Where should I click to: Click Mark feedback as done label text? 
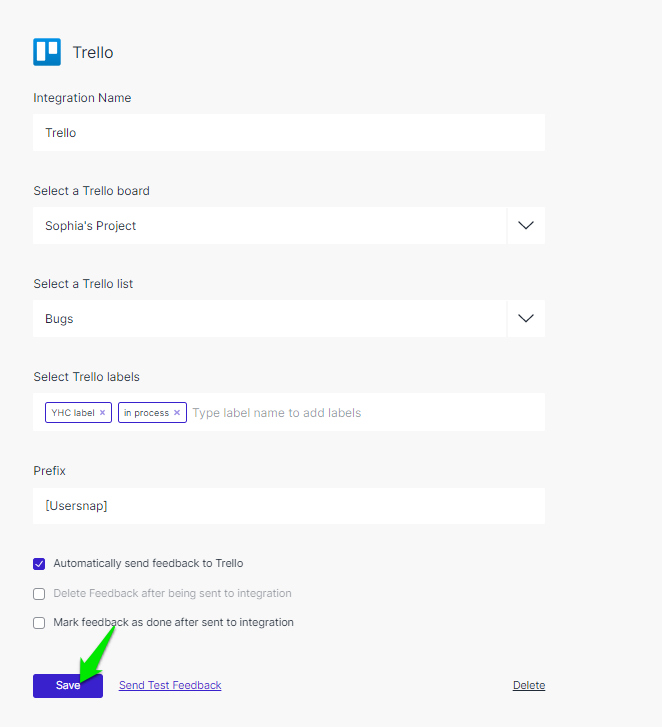pyautogui.click(x=173, y=622)
